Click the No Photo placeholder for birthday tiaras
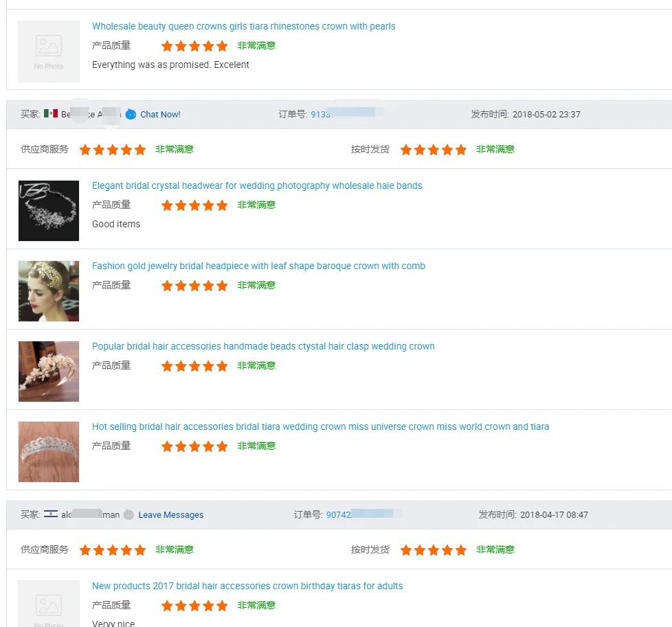Image resolution: width=672 pixels, height=627 pixels. (48, 604)
